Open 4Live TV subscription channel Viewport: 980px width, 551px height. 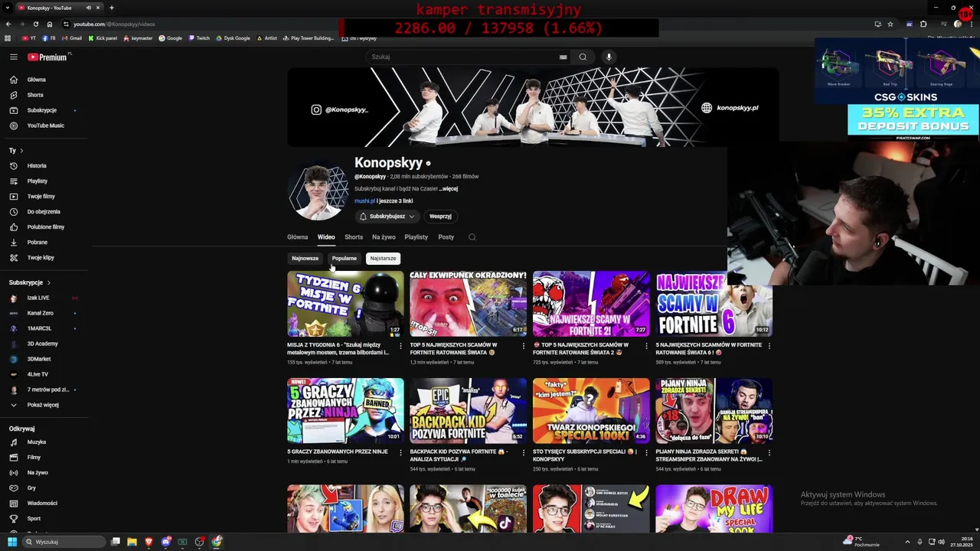(x=38, y=374)
